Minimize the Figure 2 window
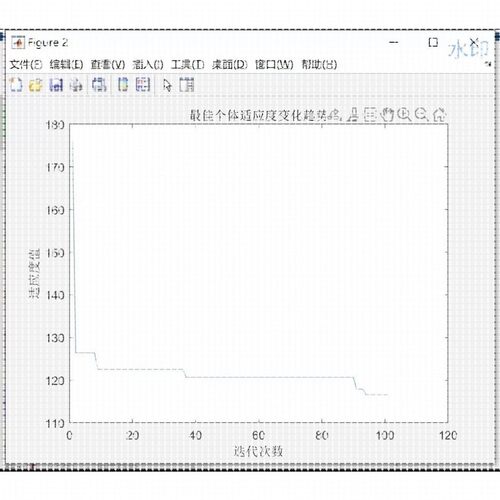This screenshot has height=500, width=500. click(394, 42)
